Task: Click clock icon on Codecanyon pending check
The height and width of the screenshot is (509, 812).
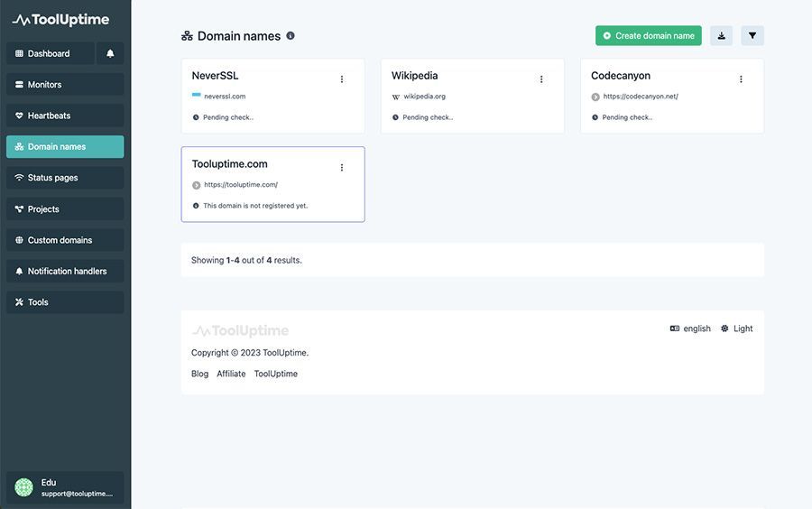Action: [595, 117]
